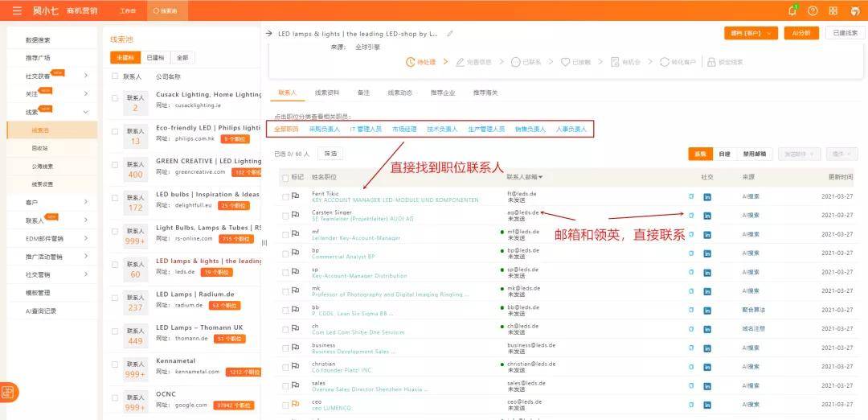Flag the Carsten Singer contact
Screen dimensions: 868x420
click(x=296, y=215)
